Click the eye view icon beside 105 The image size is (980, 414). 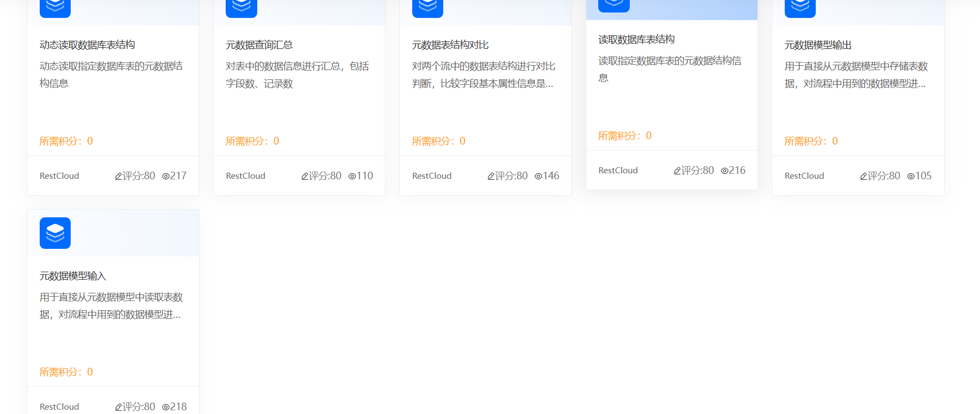click(x=911, y=176)
